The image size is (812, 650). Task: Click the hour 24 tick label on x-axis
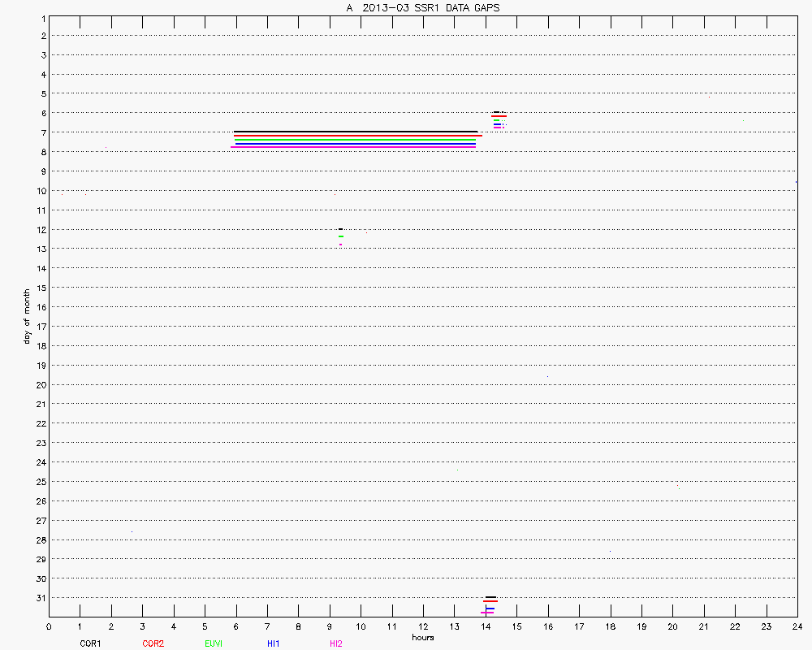pyautogui.click(x=797, y=626)
